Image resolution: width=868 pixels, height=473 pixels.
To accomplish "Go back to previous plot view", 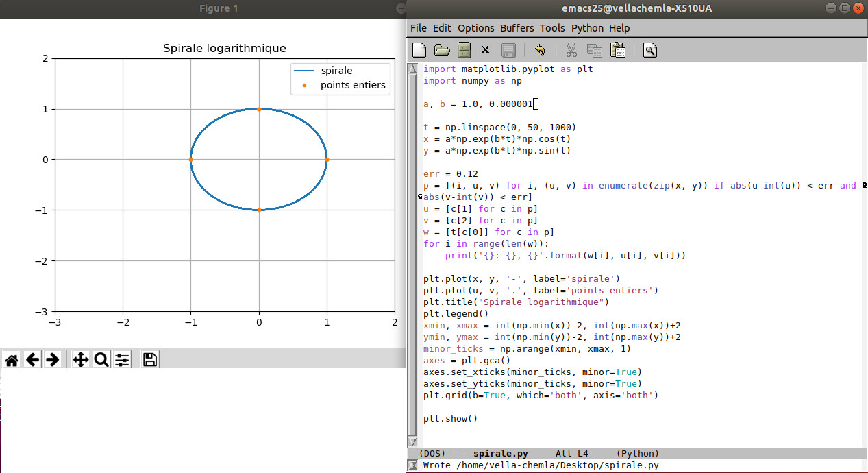I will 32,360.
